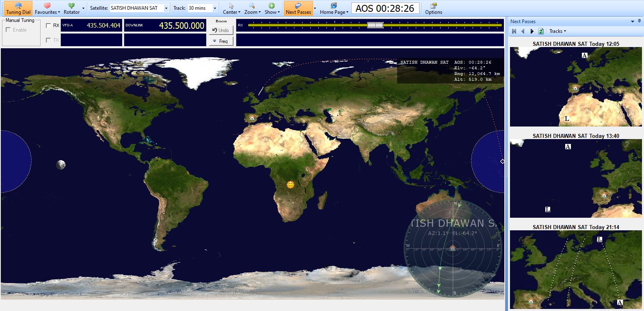The image size is (644, 311).
Task: Open the Center menu
Action: click(x=231, y=9)
